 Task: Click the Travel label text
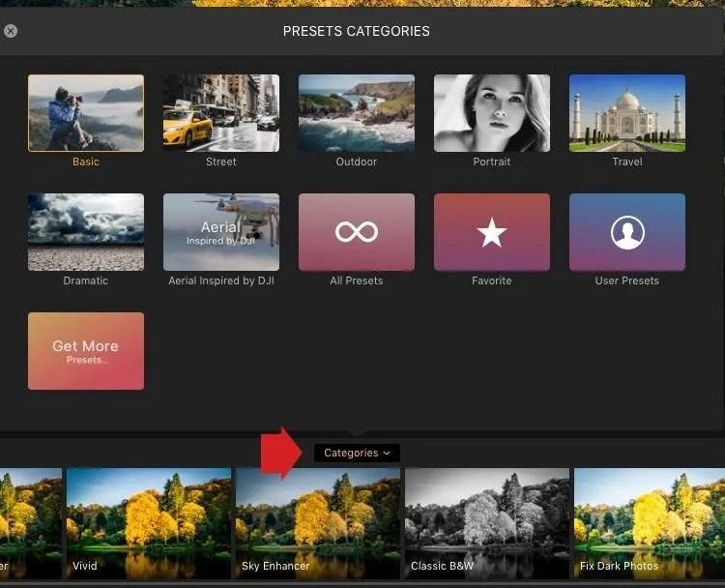click(627, 162)
